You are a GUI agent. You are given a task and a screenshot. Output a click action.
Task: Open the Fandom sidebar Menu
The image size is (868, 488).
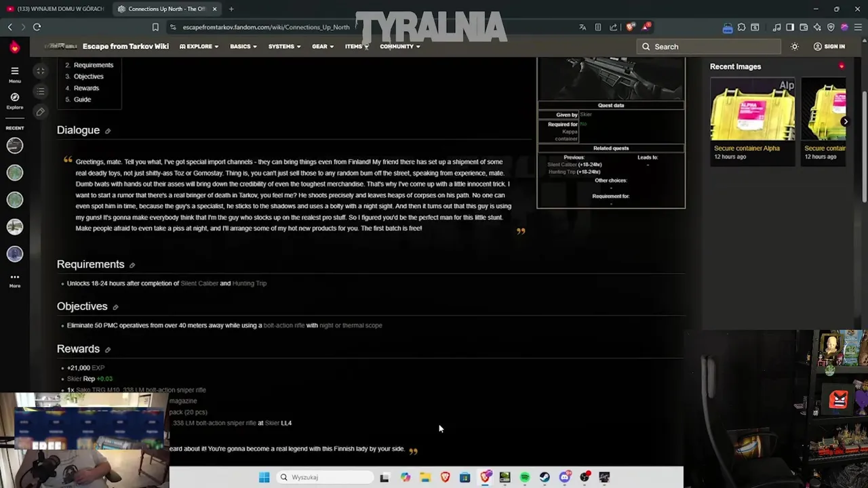tap(14, 75)
